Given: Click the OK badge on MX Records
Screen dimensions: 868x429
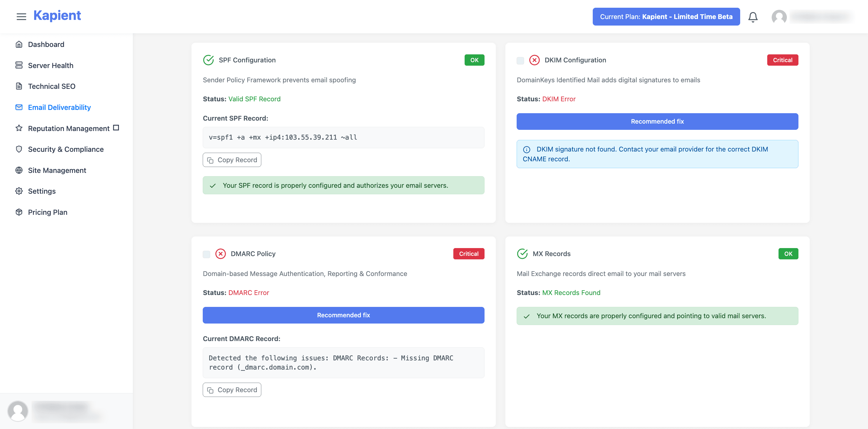Looking at the screenshot, I should pos(788,253).
